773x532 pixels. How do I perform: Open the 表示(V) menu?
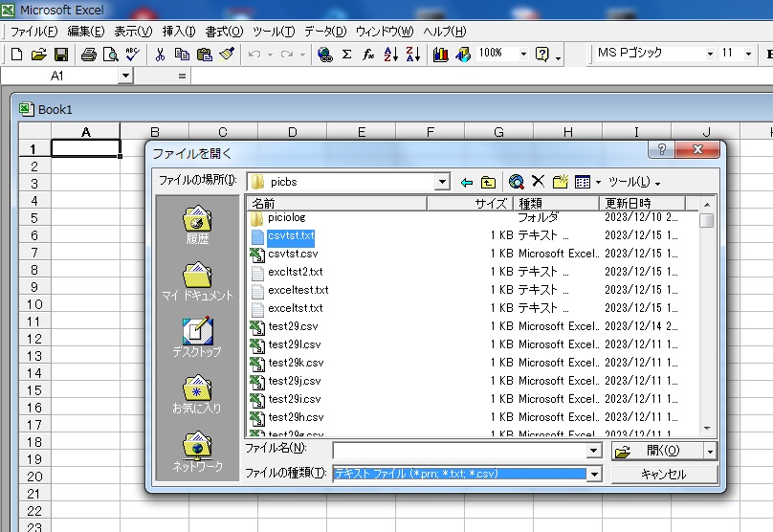pos(133,32)
